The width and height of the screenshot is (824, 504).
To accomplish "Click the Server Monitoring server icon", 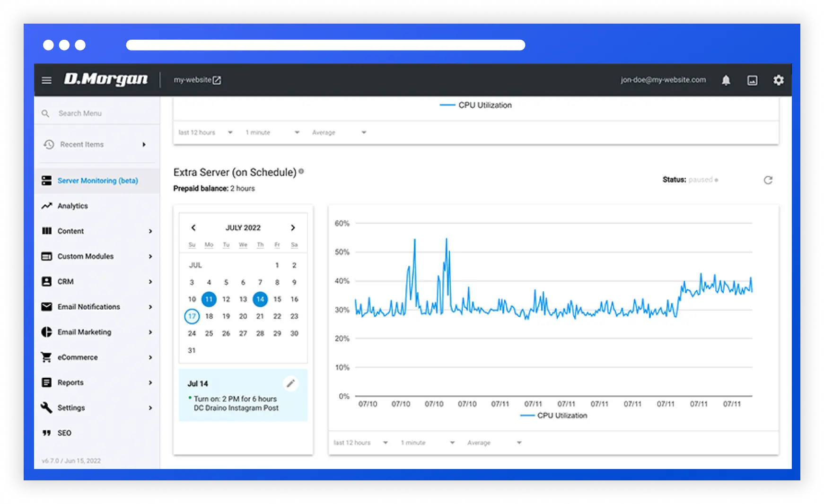I will 46,181.
